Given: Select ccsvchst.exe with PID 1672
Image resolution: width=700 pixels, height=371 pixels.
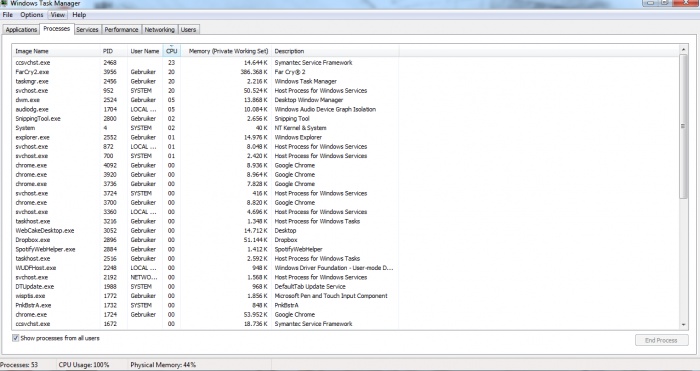Looking at the screenshot, I should (x=205, y=324).
